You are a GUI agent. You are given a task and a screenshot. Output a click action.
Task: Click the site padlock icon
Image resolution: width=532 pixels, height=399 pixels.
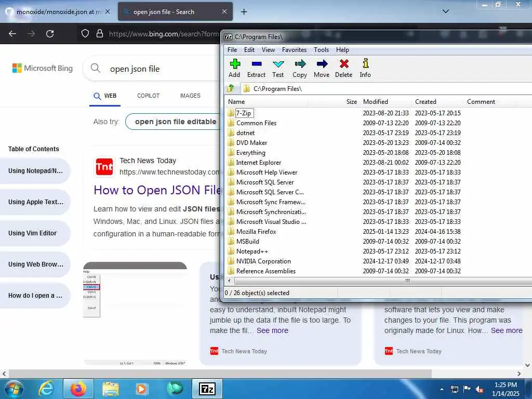pos(99,34)
